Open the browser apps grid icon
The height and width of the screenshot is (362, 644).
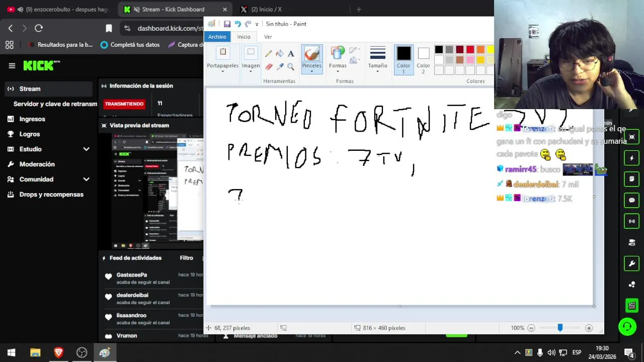point(9,45)
